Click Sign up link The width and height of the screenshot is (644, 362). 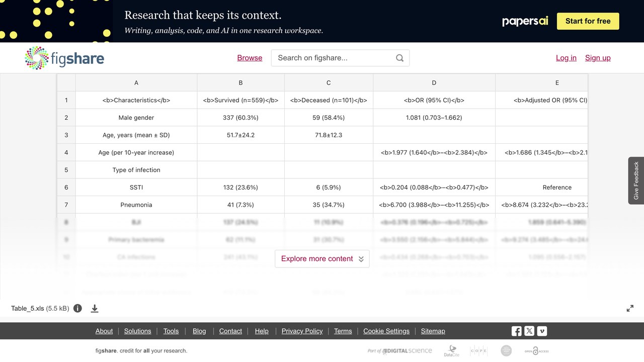598,58
